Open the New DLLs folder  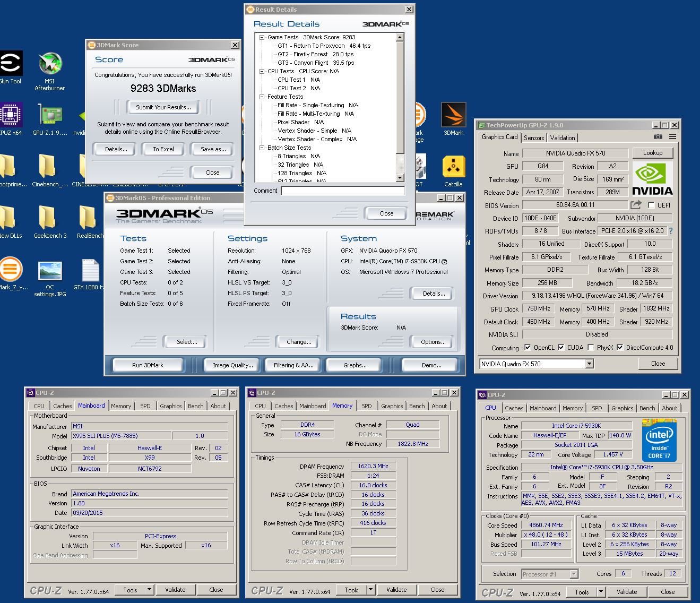[10, 222]
